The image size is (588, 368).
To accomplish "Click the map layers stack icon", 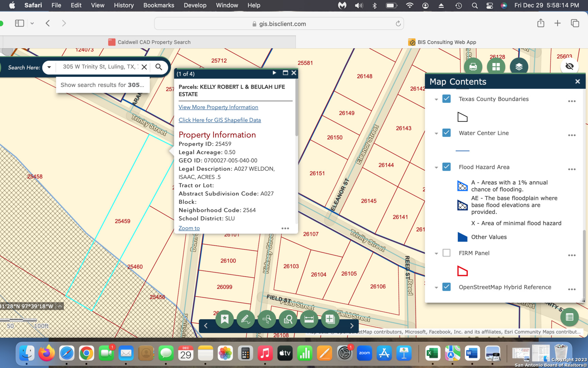I will [519, 67].
